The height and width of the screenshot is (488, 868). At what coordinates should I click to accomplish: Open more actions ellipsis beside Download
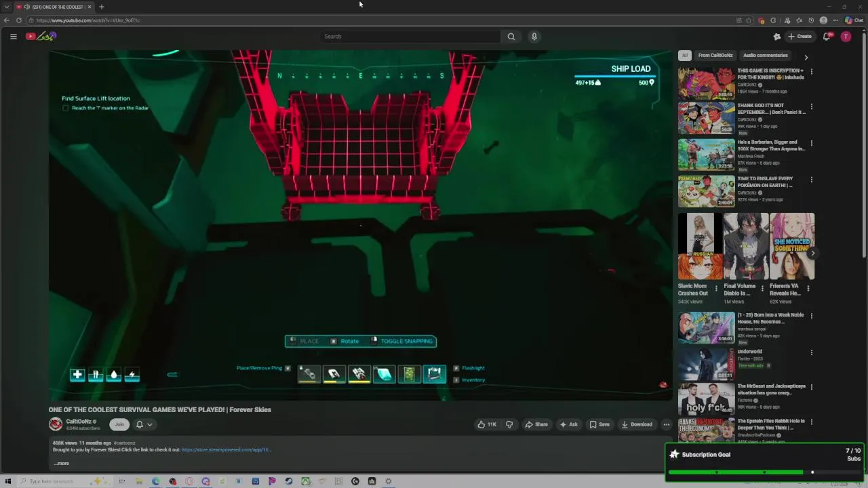click(666, 424)
